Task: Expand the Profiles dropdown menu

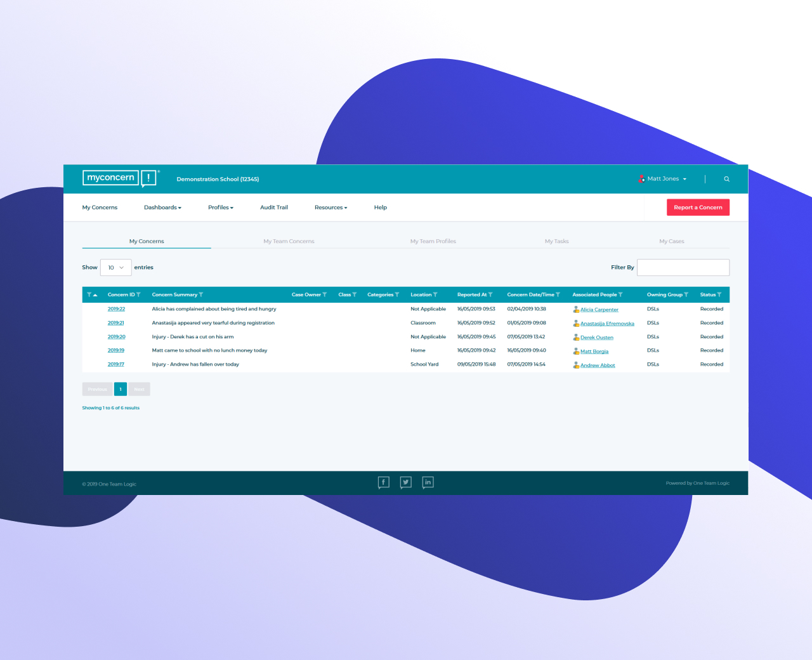Action: 220,208
